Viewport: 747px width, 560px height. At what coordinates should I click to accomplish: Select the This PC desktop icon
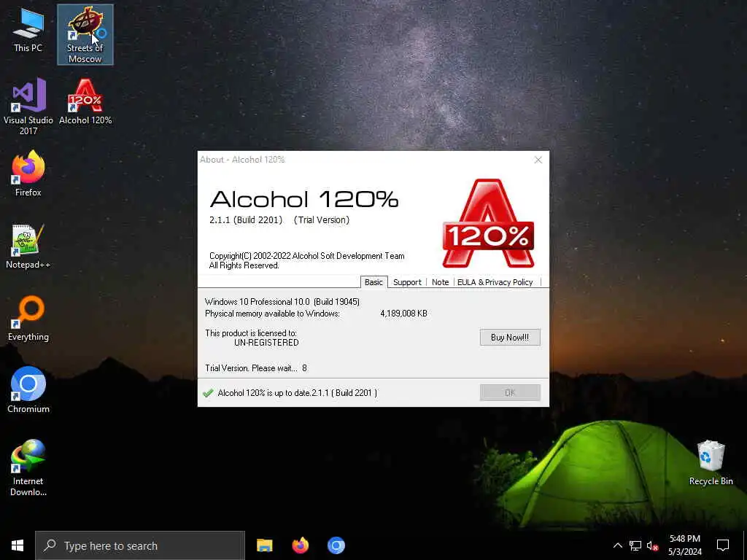point(28,31)
